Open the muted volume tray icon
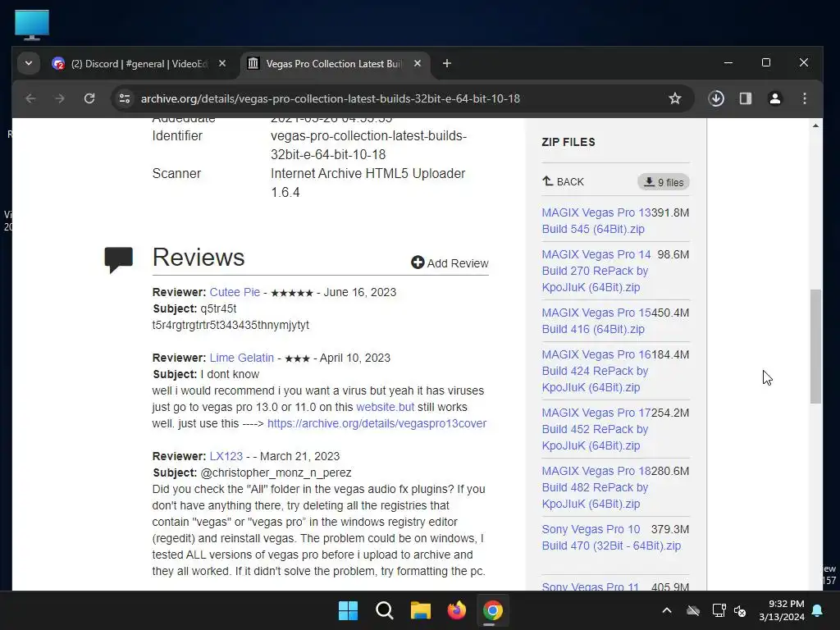Viewport: 840px width, 630px height. click(x=741, y=610)
